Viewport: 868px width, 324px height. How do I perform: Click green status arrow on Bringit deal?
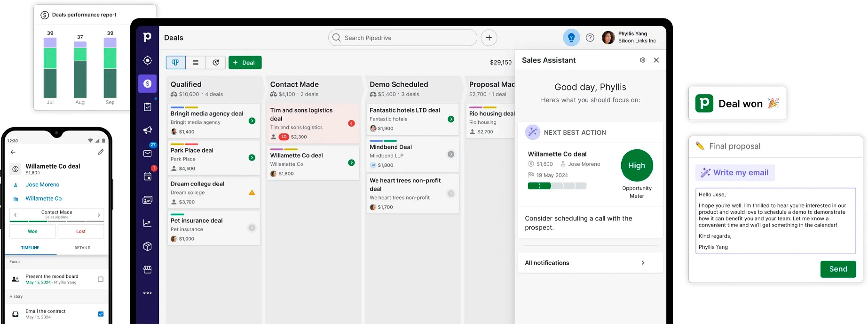pyautogui.click(x=252, y=121)
